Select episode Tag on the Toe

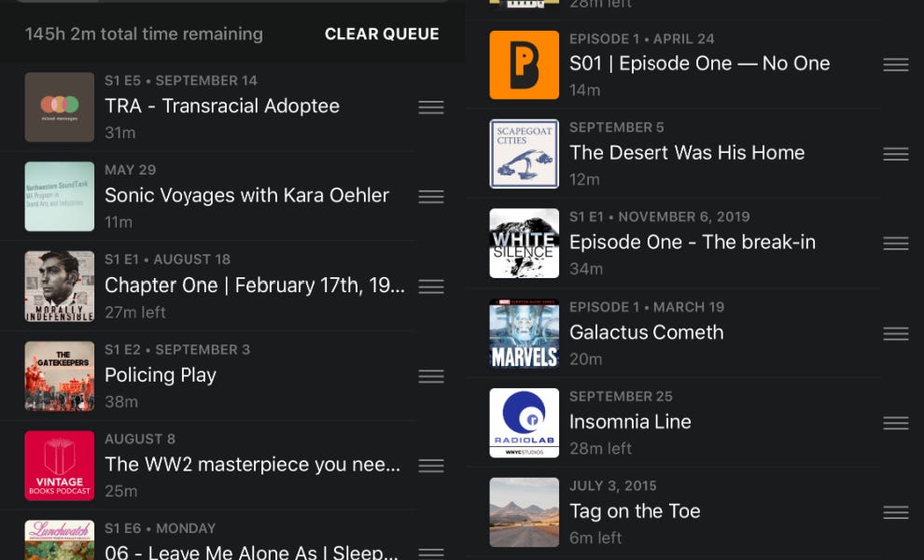pos(635,511)
